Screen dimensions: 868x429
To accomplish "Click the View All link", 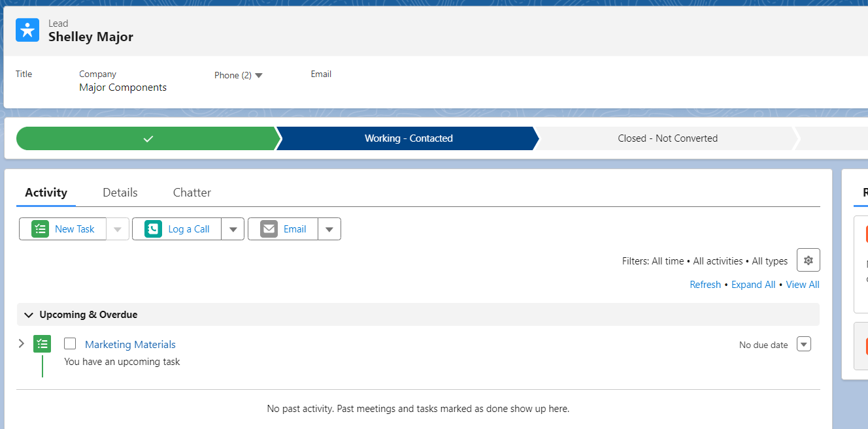I will (803, 285).
